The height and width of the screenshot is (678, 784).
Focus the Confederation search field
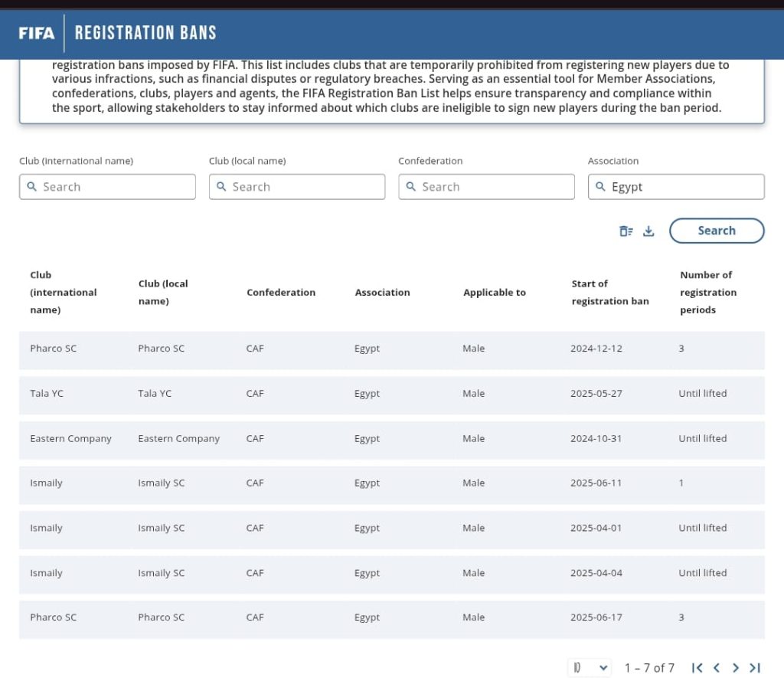[x=486, y=187]
